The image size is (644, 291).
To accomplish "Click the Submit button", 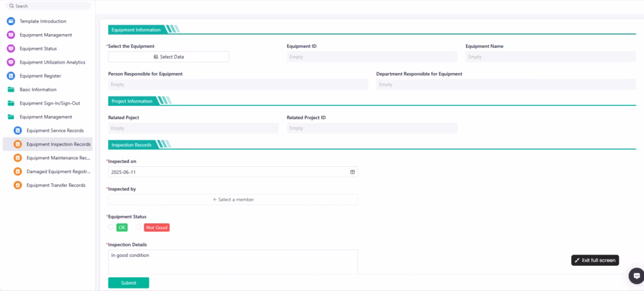I will click(128, 283).
